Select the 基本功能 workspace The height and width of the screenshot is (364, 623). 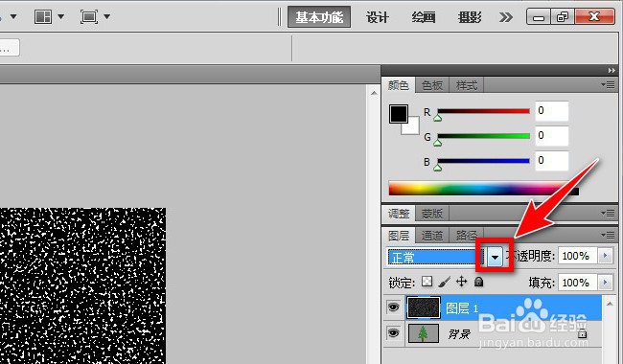319,17
